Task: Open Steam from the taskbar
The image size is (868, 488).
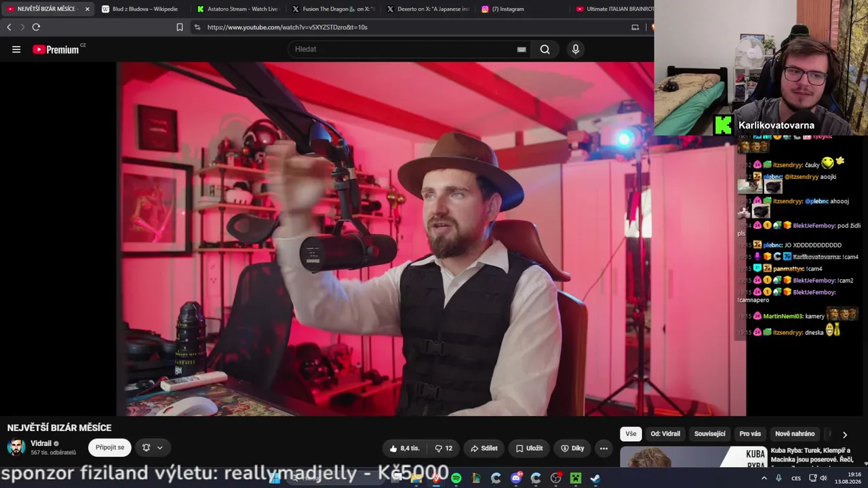Action: (x=595, y=479)
